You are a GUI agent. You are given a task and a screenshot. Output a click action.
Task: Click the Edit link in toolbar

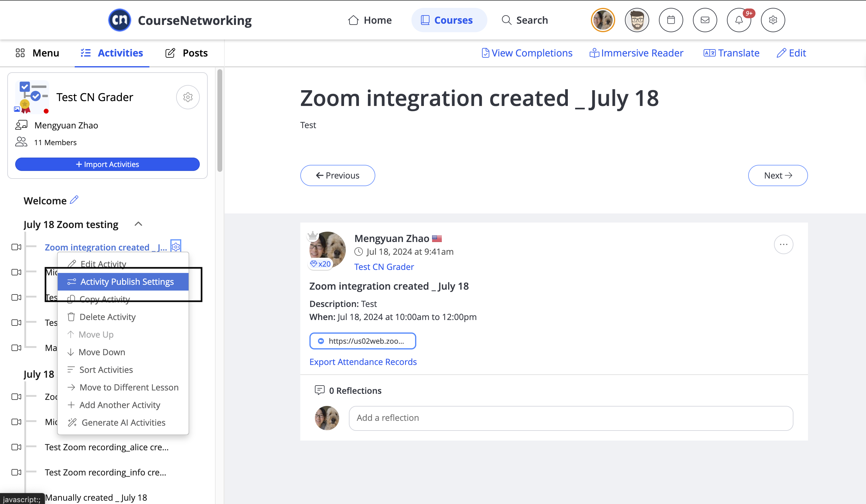791,53
